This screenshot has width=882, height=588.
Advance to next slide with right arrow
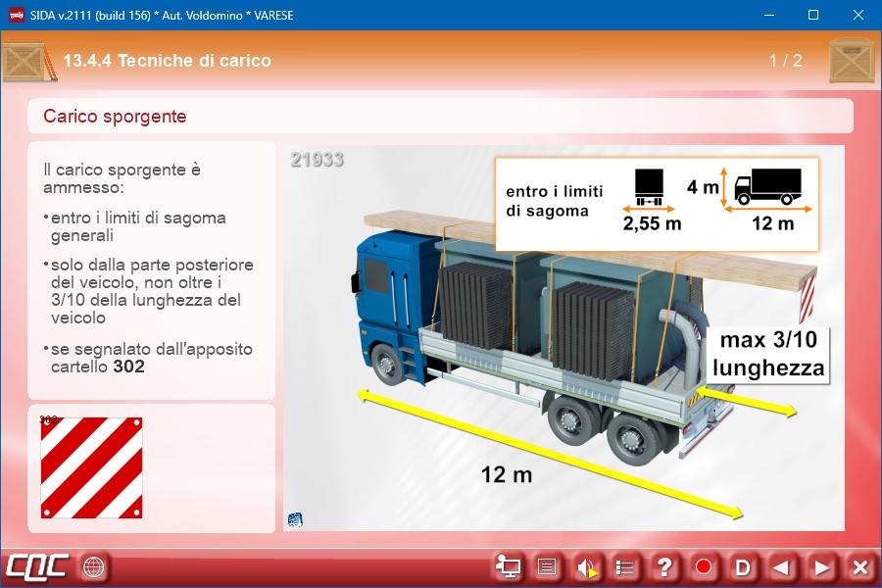pyautogui.click(x=821, y=566)
